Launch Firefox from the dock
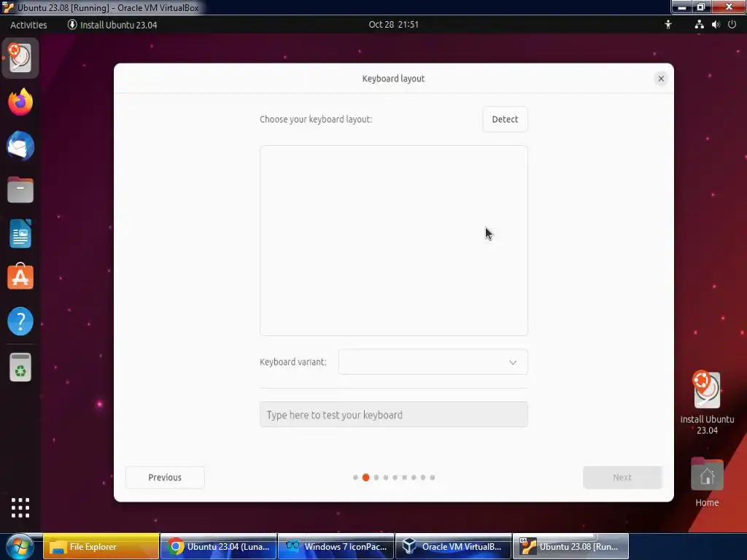This screenshot has width=747, height=560. click(x=20, y=102)
